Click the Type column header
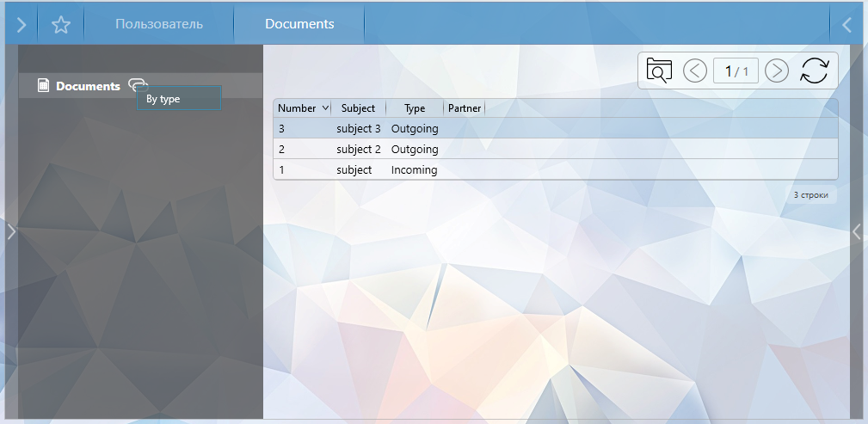The height and width of the screenshot is (424, 868). click(x=415, y=108)
